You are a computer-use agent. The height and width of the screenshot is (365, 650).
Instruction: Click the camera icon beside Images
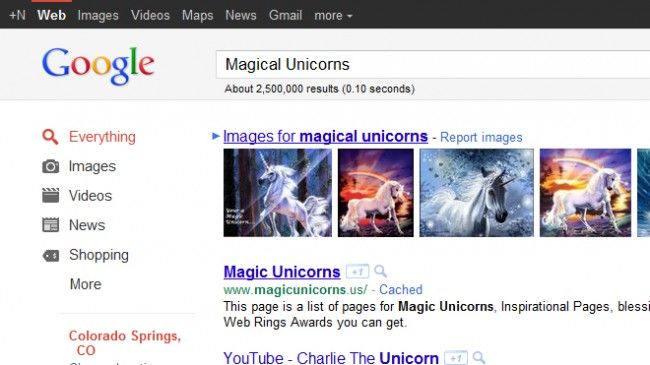[51, 166]
